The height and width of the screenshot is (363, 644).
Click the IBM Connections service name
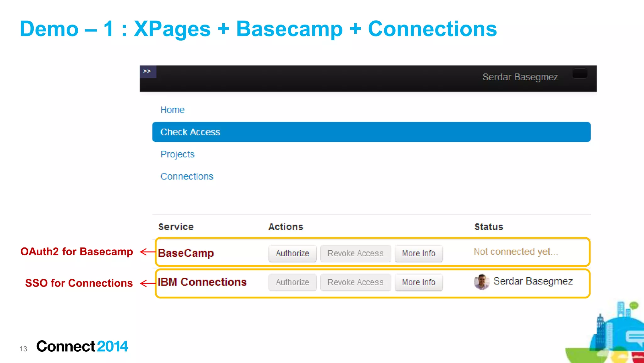pyautogui.click(x=202, y=282)
